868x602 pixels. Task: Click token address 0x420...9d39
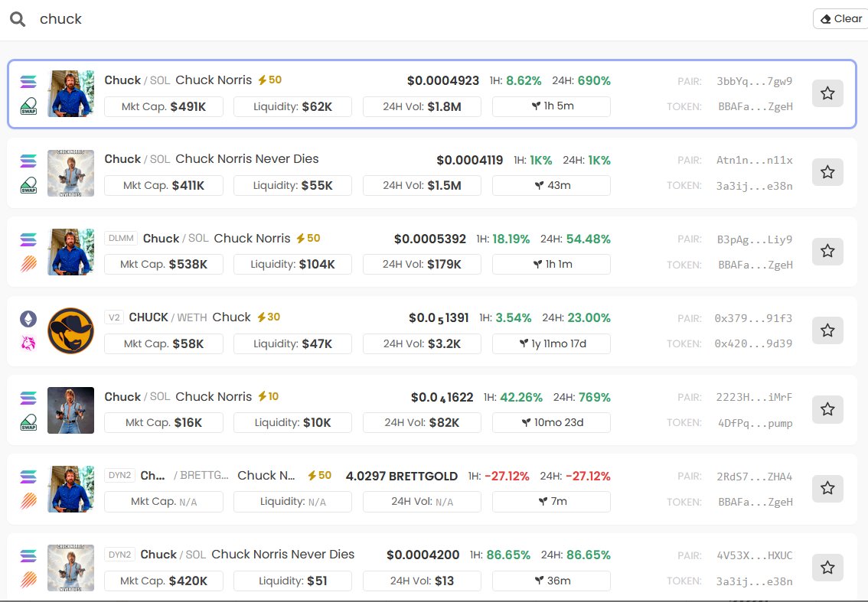pyautogui.click(x=753, y=343)
